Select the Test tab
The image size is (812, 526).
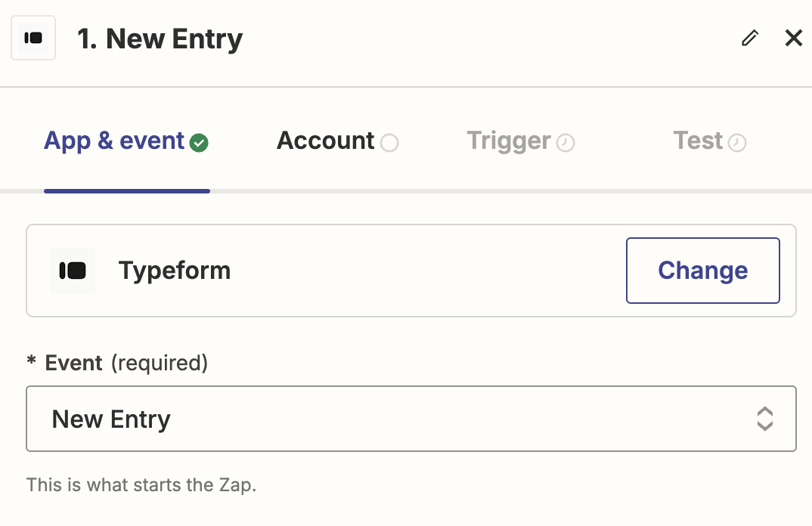pos(709,141)
